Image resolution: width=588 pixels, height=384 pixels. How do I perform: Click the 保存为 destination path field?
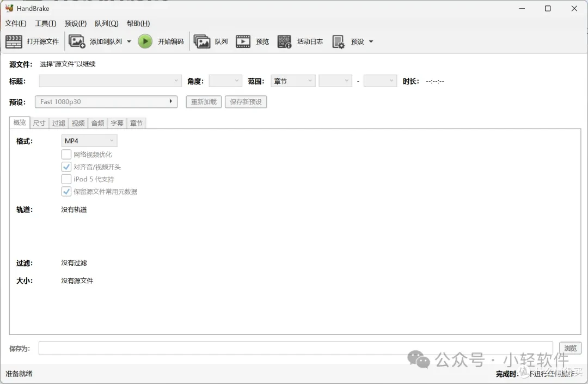[x=296, y=348]
